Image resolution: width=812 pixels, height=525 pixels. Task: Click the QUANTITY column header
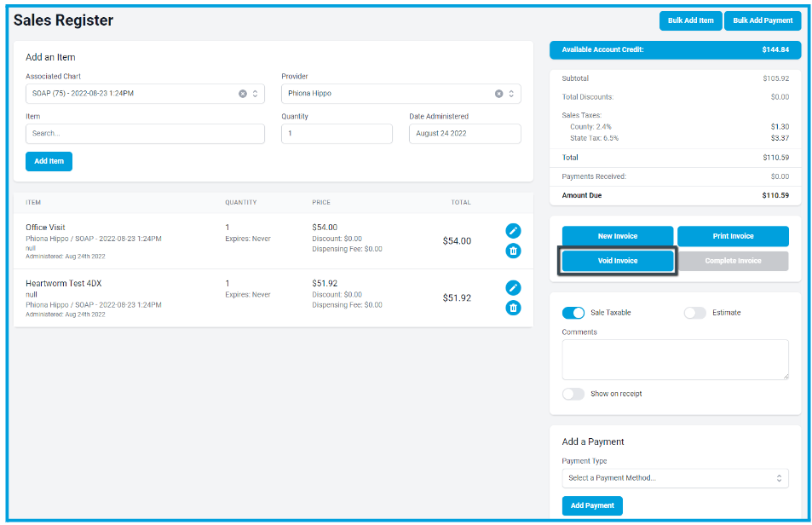pyautogui.click(x=241, y=203)
